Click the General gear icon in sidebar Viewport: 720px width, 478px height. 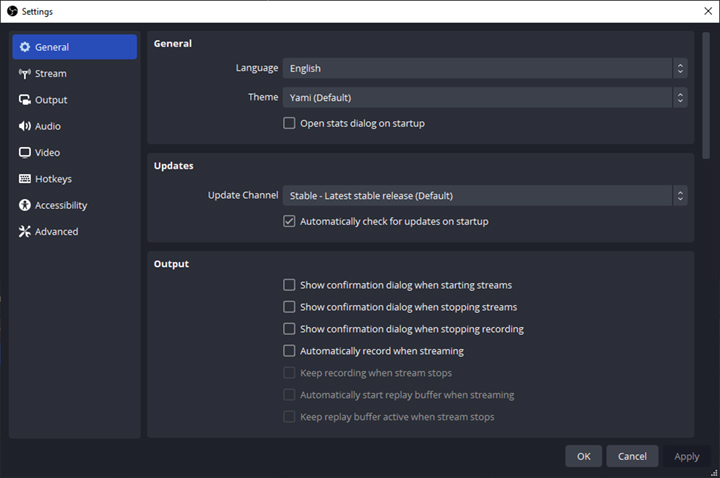coord(25,47)
